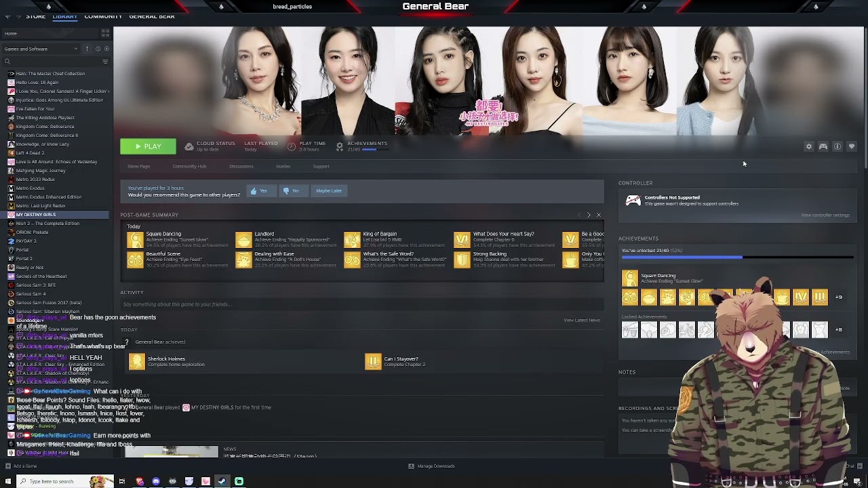
Task: Open advanced filter icon beside library search
Action: [105, 62]
